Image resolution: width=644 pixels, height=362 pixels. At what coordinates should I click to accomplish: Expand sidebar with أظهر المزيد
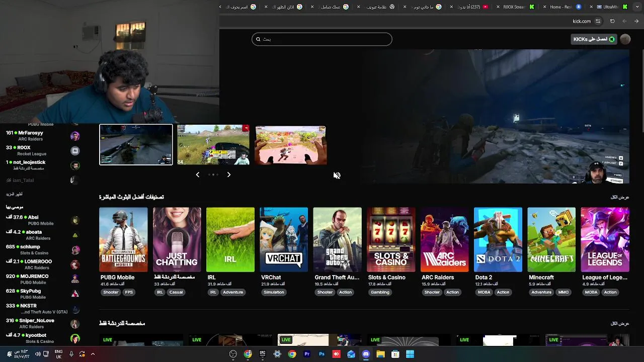click(14, 194)
